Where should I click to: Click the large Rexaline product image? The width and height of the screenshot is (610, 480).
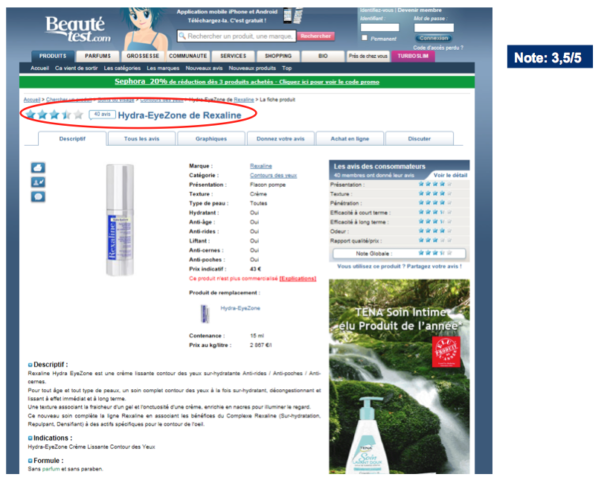coord(120,220)
